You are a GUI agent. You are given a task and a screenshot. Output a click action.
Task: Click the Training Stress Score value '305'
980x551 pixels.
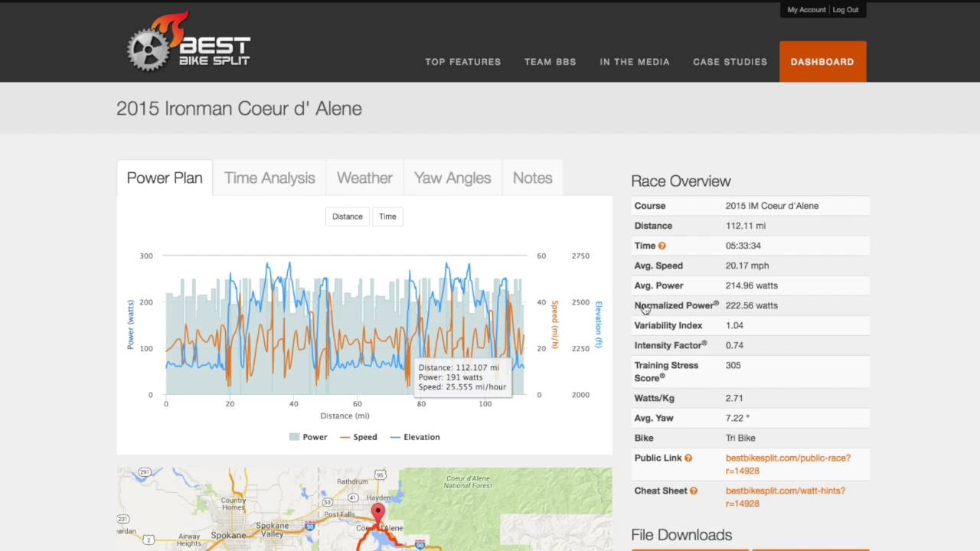733,365
